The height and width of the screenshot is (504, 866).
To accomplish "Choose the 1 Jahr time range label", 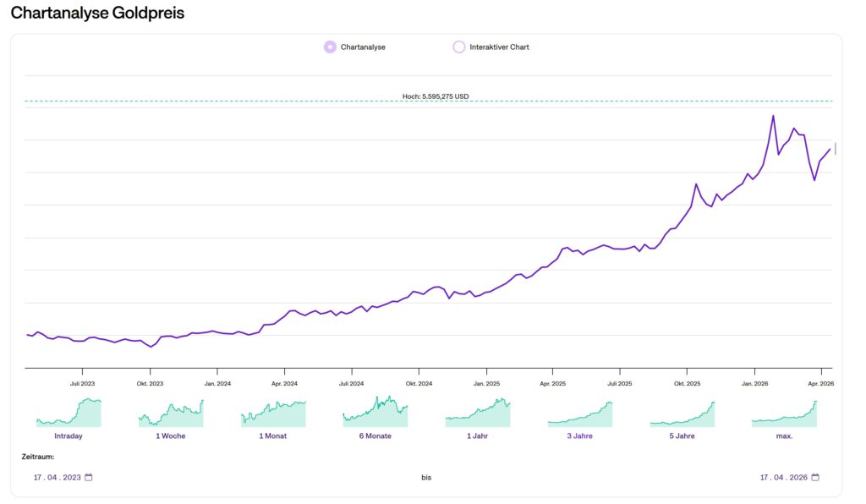I will 478,436.
